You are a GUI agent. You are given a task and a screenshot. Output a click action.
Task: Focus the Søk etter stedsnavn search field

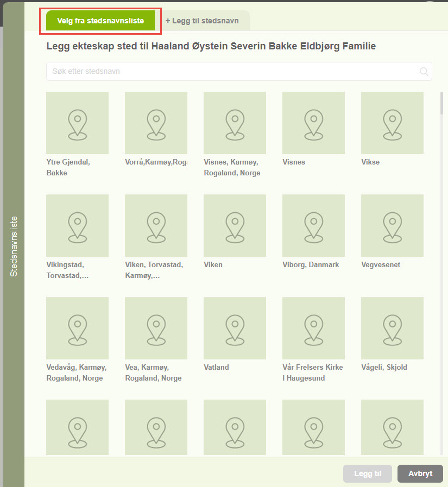234,72
